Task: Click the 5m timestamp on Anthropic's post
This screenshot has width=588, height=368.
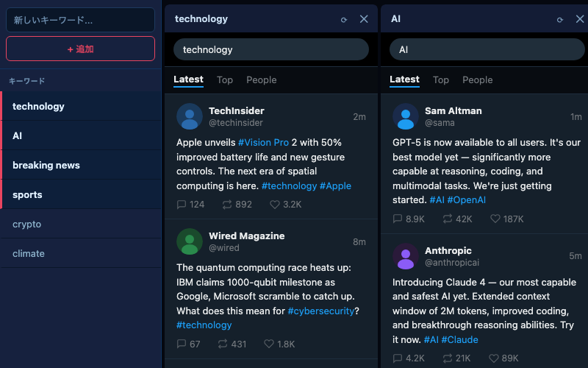Action: [576, 256]
